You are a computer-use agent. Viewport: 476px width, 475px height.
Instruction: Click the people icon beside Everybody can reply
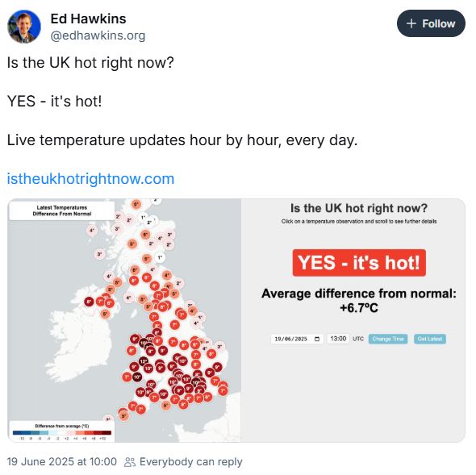click(x=130, y=462)
